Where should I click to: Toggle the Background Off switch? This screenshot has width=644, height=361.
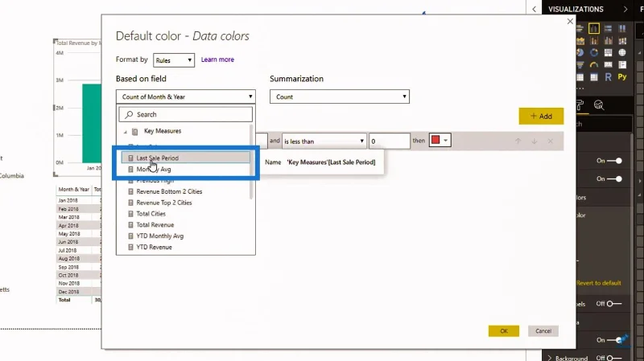(615, 358)
